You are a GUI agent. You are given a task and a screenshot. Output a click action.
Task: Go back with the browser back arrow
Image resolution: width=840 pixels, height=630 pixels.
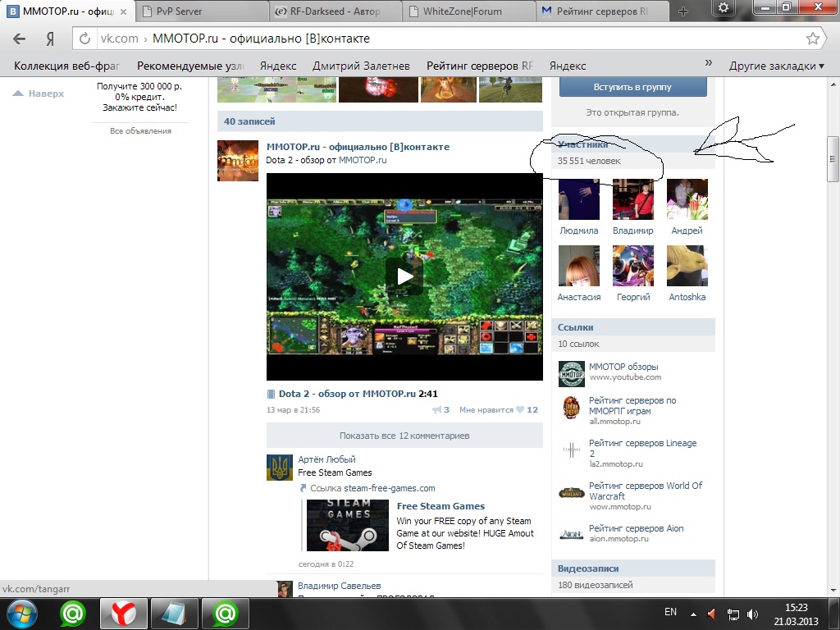tap(20, 39)
